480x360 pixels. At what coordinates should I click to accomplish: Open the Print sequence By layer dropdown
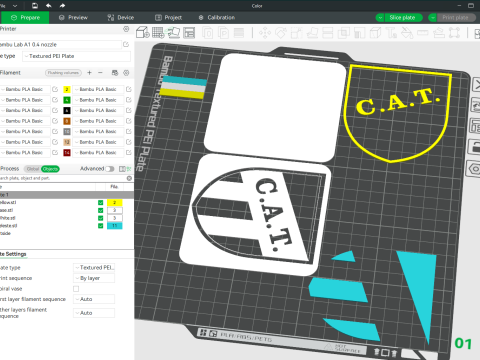(x=94, y=278)
